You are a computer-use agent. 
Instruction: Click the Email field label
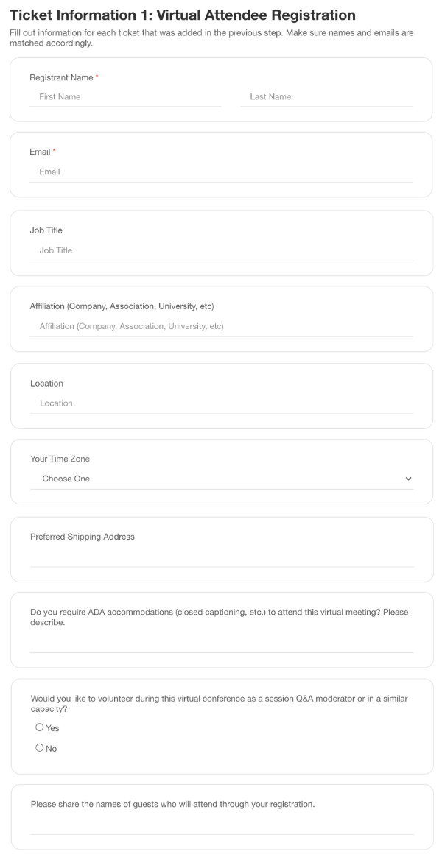tap(40, 152)
